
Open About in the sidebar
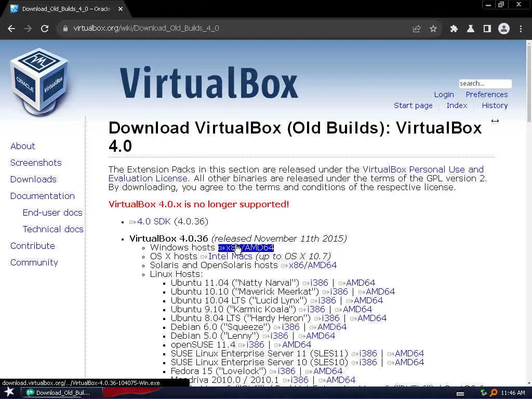point(23,146)
